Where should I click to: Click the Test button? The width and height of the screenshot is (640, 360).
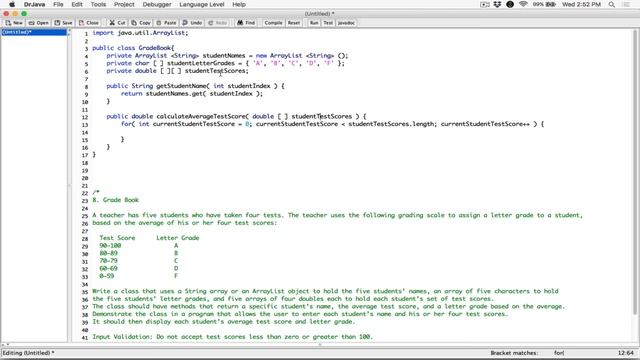[328, 23]
